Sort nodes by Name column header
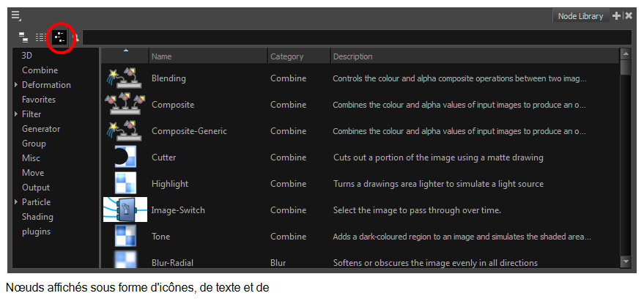The height and width of the screenshot is (304, 644). pyautogui.click(x=207, y=56)
